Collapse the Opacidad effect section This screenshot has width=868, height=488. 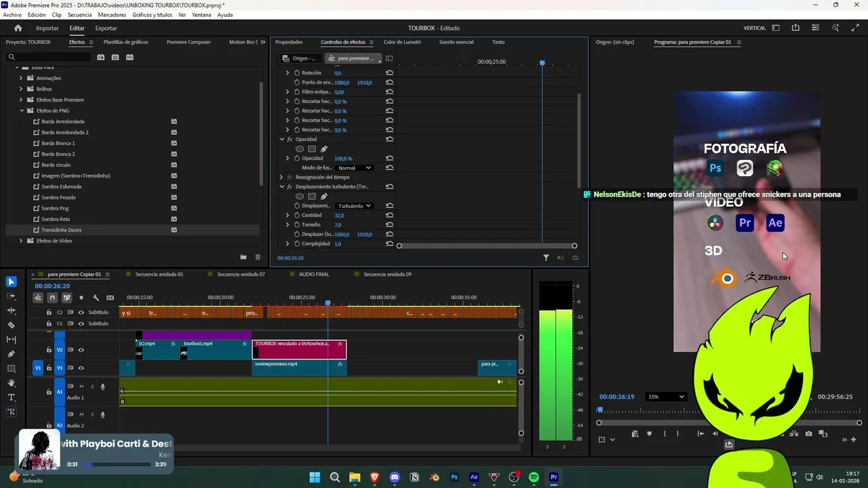pyautogui.click(x=282, y=139)
